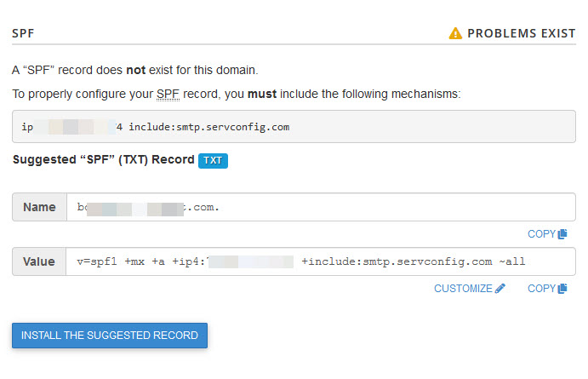
Task: Select the COPY text link under Value
Action: [541, 289]
